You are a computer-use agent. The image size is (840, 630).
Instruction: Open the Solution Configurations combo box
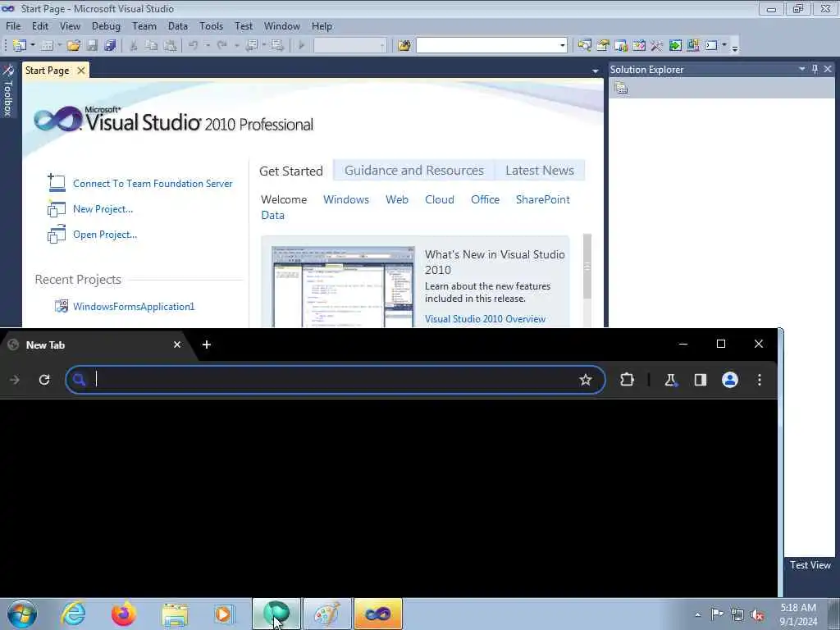click(x=349, y=46)
